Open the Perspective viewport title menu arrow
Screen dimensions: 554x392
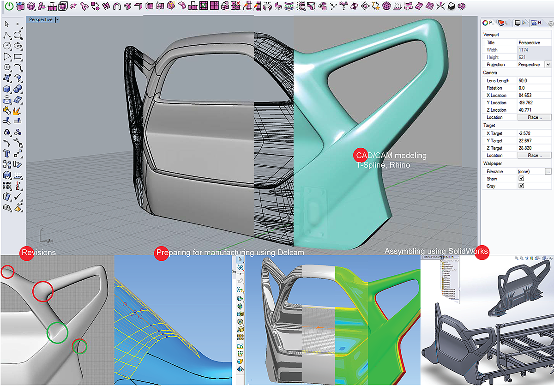point(57,20)
